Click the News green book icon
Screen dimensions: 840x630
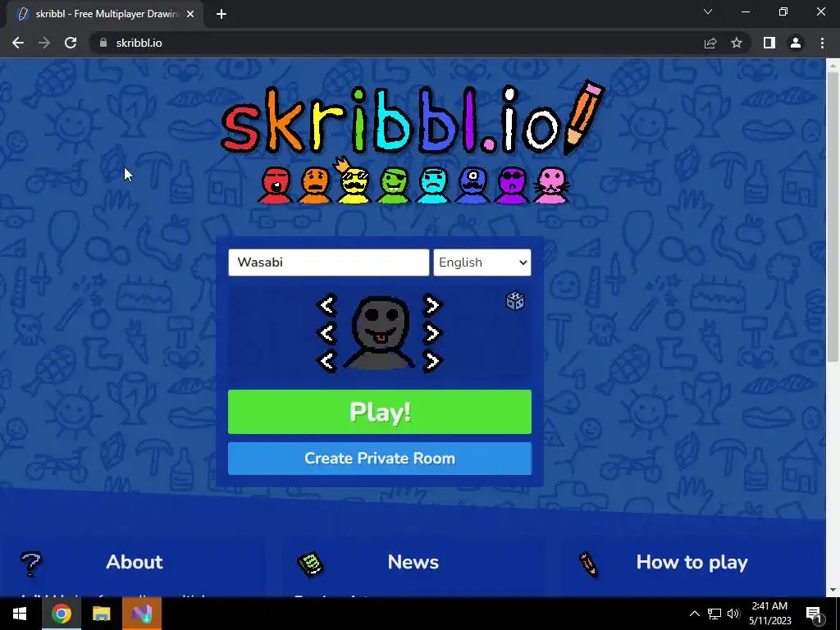(310, 564)
